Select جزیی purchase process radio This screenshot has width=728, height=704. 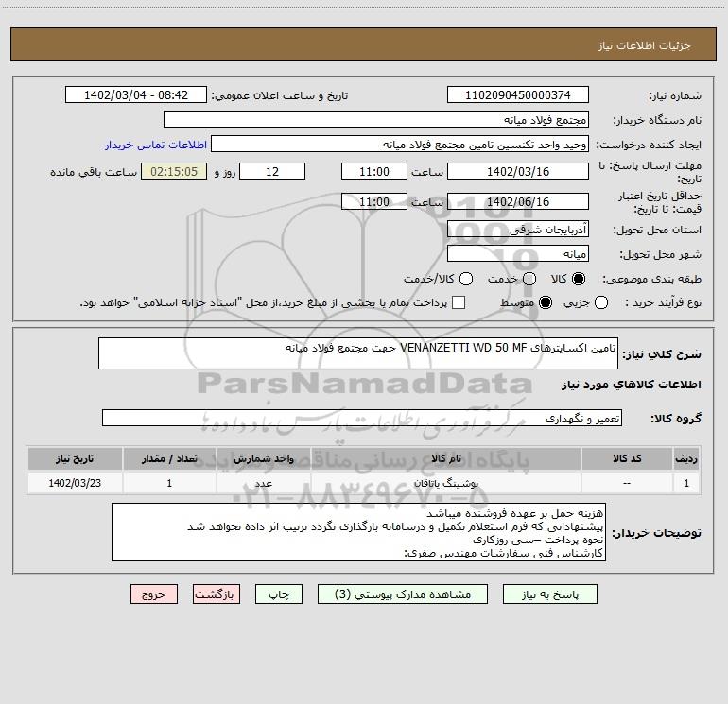point(600,302)
